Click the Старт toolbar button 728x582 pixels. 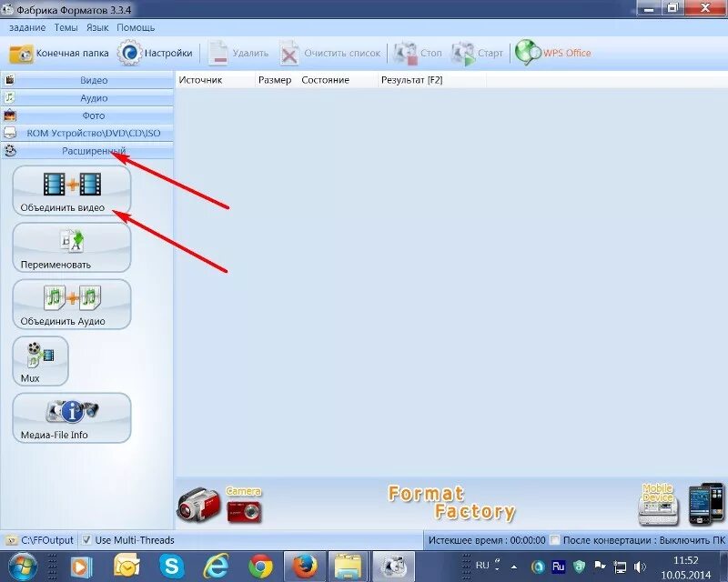[x=477, y=54]
